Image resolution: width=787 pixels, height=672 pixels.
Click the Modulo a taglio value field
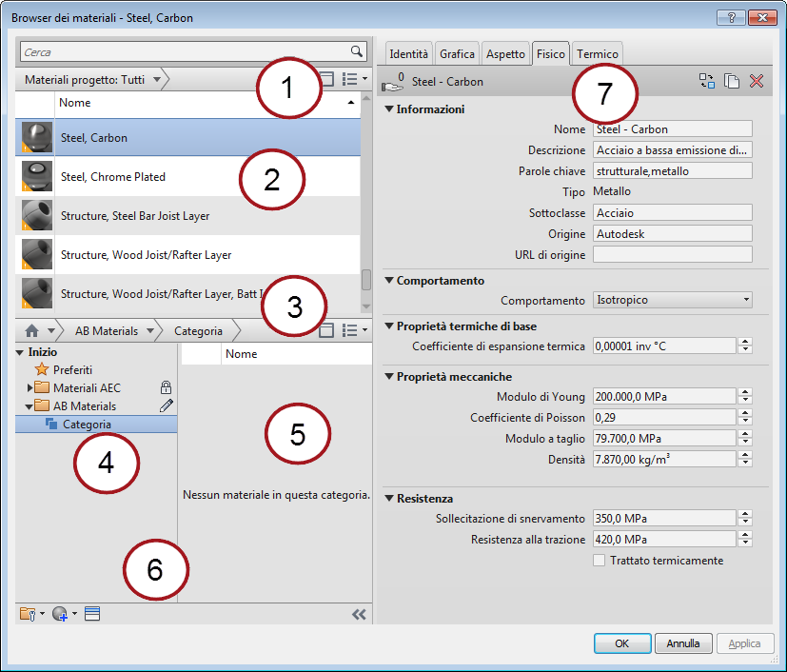point(664,438)
